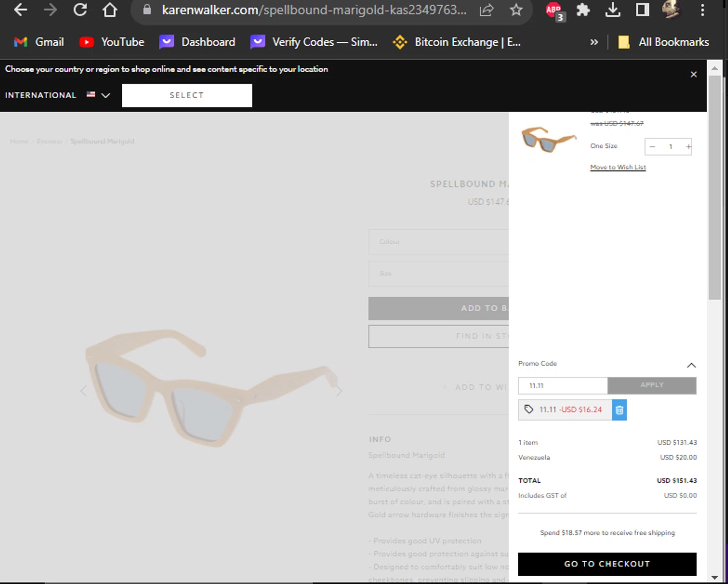Open the Dashboard bookmark
This screenshot has width=728, height=584.
click(x=197, y=42)
